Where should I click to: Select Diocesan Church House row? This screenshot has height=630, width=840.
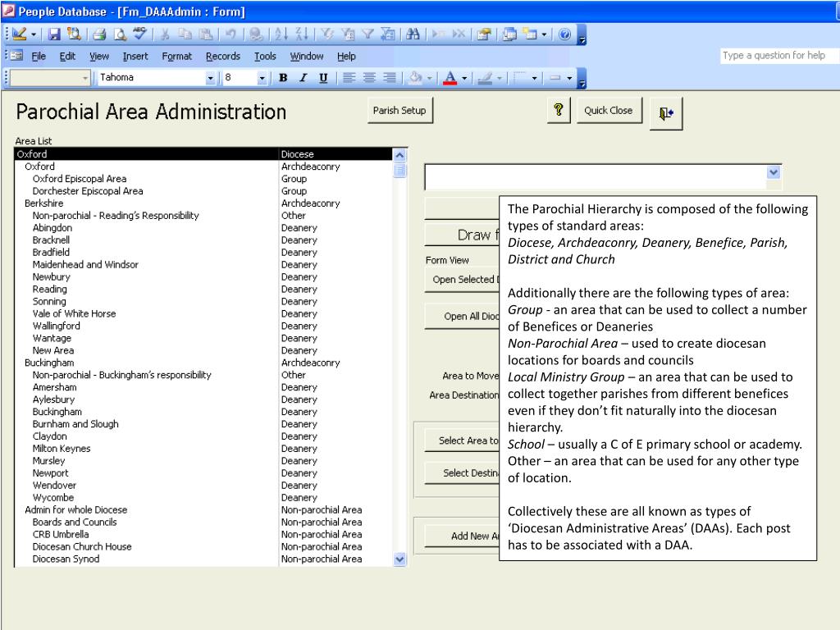tap(203, 547)
